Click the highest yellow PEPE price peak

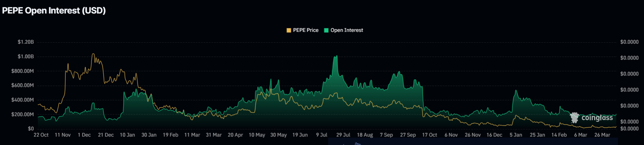coord(93,54)
